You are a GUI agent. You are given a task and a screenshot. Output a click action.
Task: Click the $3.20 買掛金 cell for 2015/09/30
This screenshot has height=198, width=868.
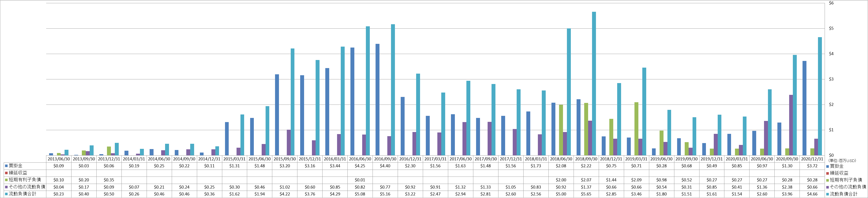284,166
